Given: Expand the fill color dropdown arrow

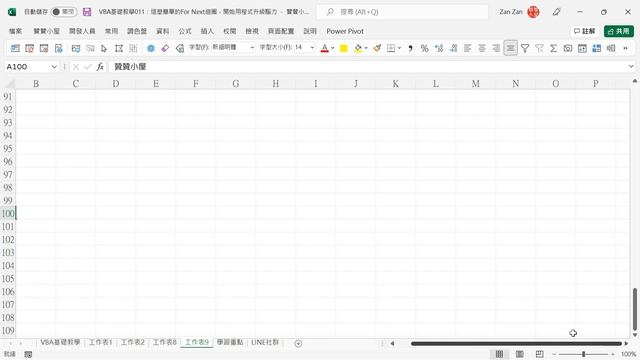Looking at the screenshot, I should pyautogui.click(x=366, y=48).
